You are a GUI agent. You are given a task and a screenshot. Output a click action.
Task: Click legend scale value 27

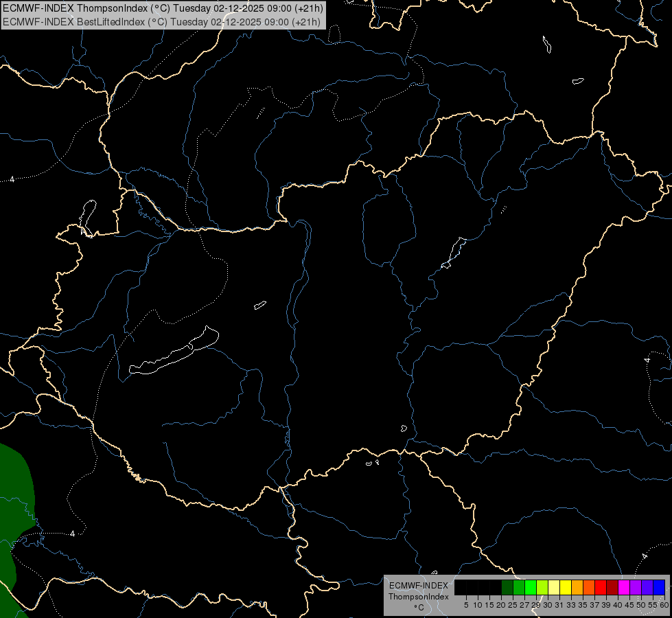[524, 605]
